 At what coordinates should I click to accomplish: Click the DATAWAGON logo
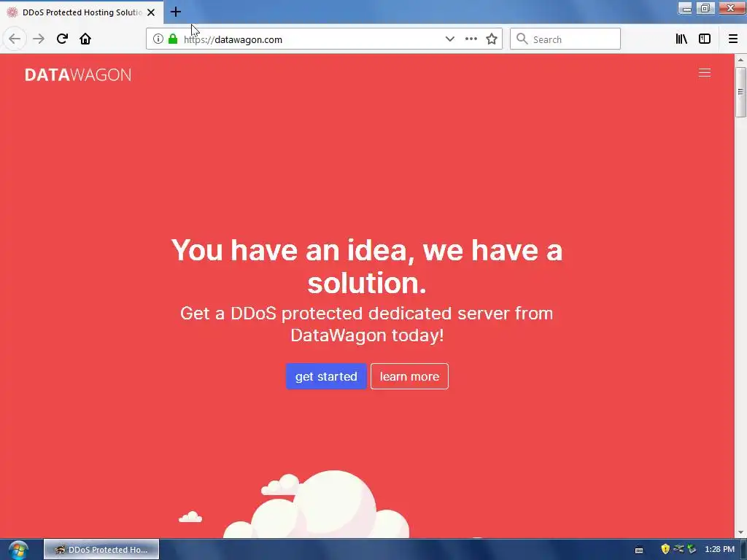77,75
